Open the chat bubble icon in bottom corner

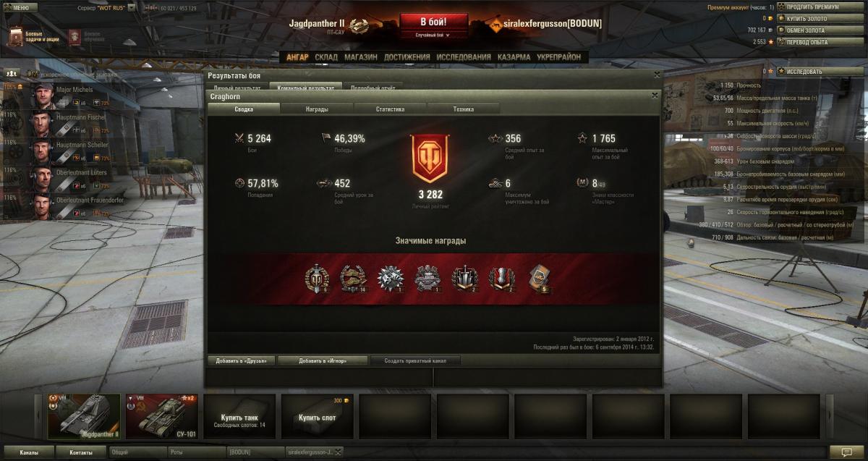[846, 452]
